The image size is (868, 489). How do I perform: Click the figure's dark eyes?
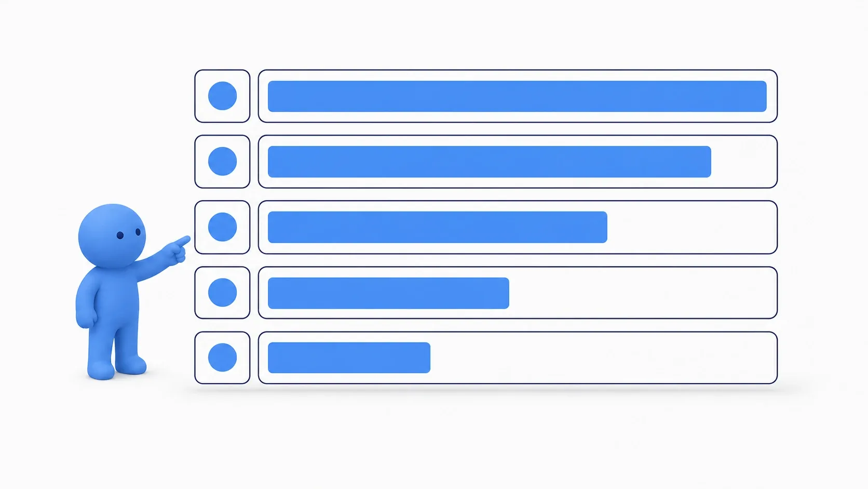click(x=129, y=234)
